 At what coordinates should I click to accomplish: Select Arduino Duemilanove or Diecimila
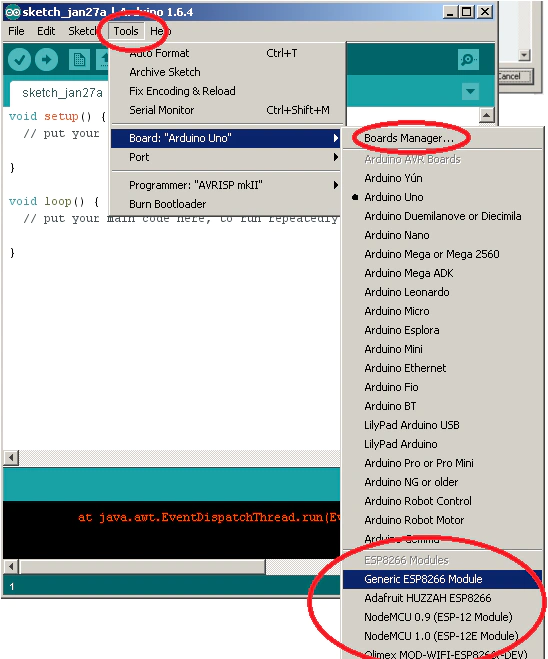click(x=443, y=216)
